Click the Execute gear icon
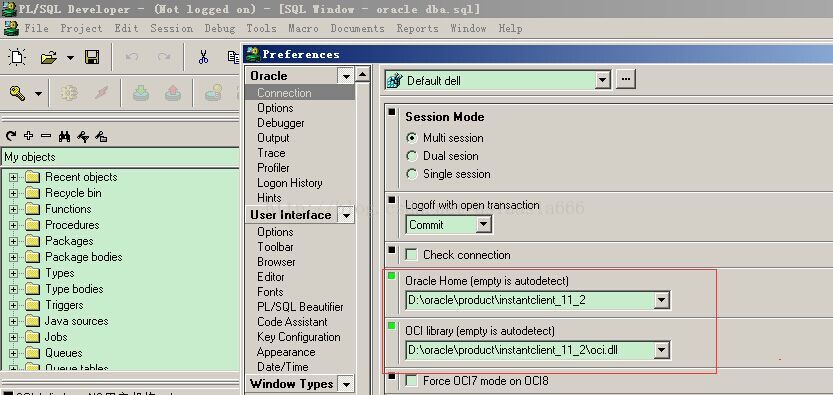Image resolution: width=833 pixels, height=395 pixels. (69, 93)
